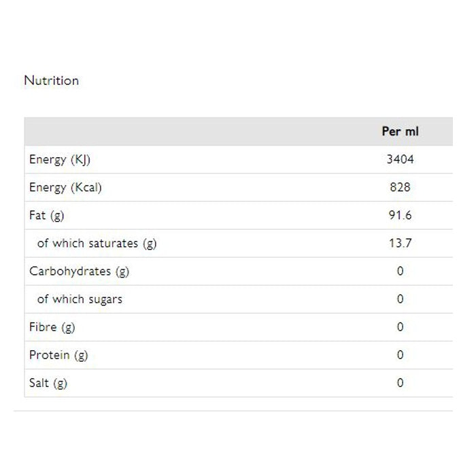The height and width of the screenshot is (476, 476).
Task: Click the 13.7 saturates value
Action: coord(400,243)
